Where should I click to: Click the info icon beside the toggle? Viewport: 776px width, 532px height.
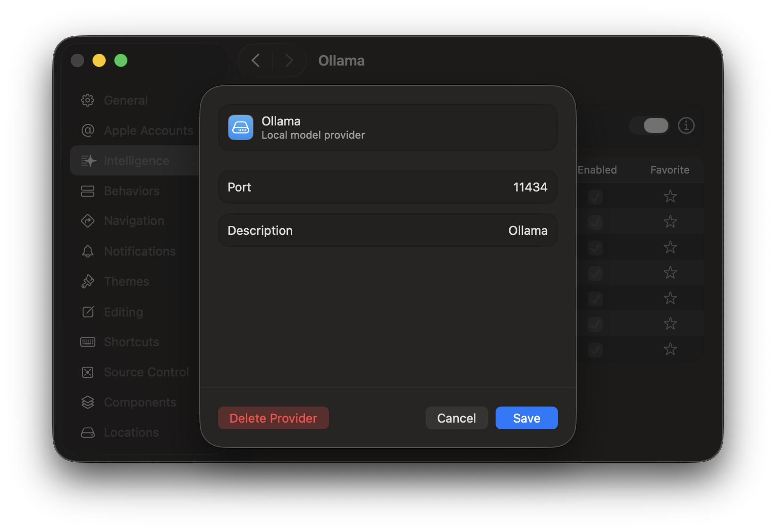click(686, 125)
